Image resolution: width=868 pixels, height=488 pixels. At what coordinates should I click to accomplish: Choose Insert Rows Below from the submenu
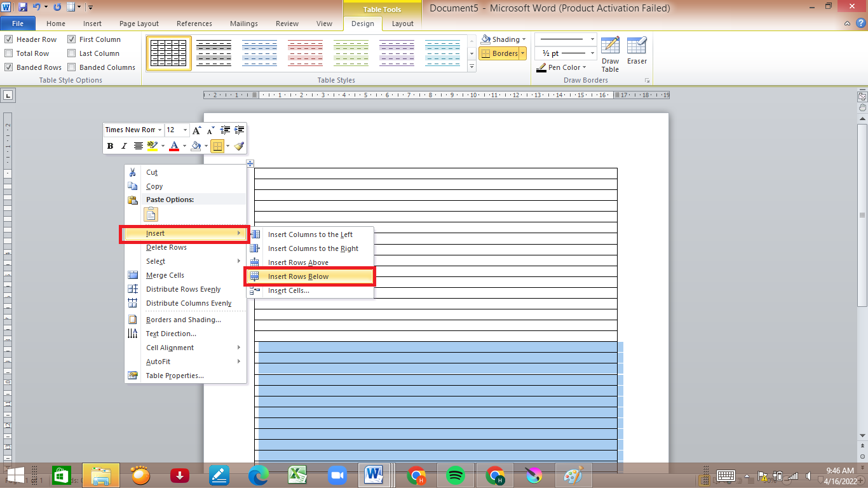coord(298,276)
